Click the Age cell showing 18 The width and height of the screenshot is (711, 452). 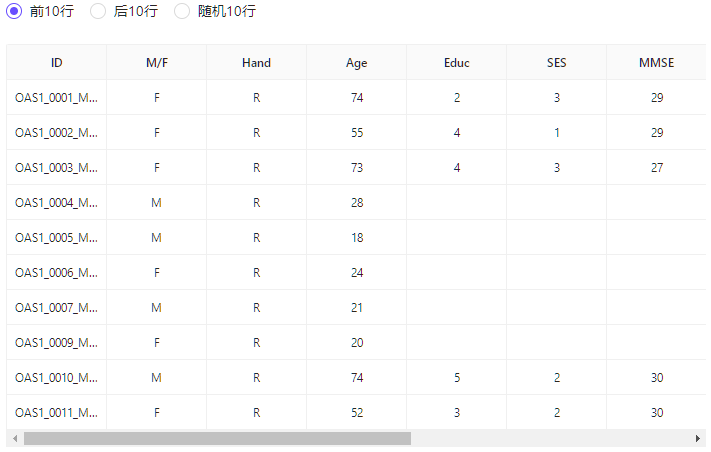point(357,238)
